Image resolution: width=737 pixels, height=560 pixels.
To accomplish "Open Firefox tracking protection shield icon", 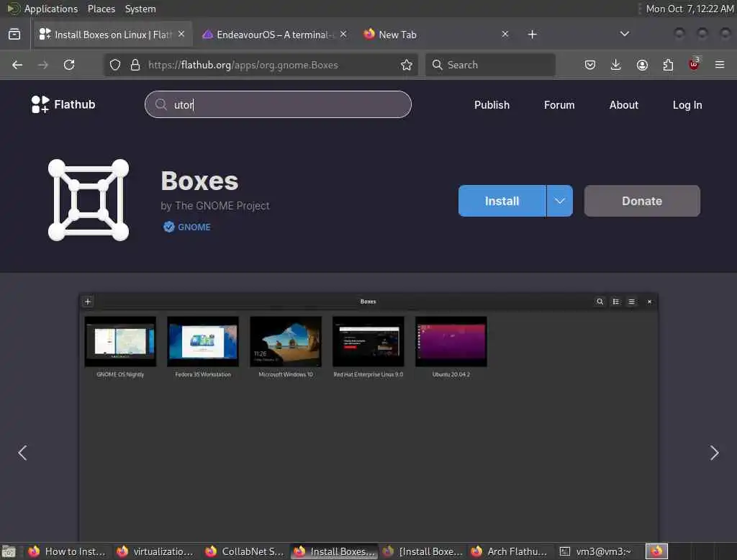I will pos(115,65).
